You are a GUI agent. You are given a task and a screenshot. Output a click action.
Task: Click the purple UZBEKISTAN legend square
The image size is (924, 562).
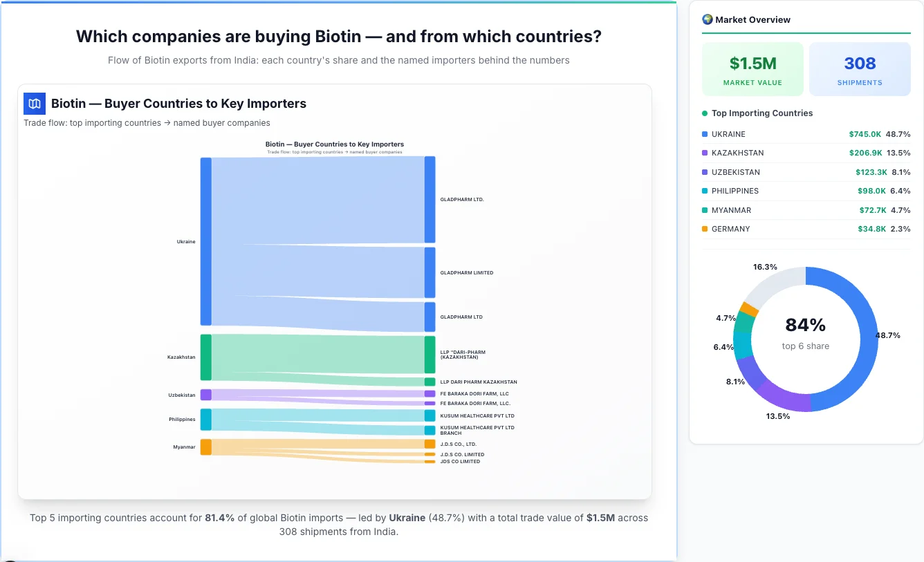tap(706, 172)
